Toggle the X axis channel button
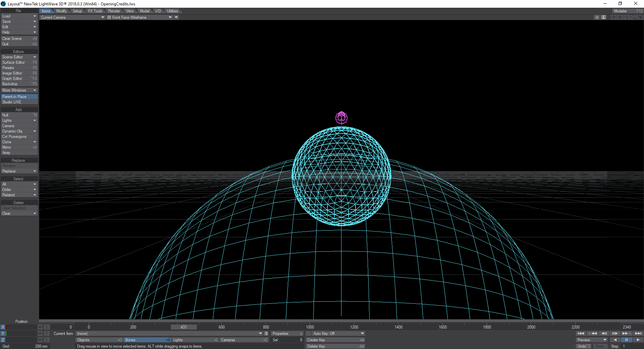 tap(3, 327)
